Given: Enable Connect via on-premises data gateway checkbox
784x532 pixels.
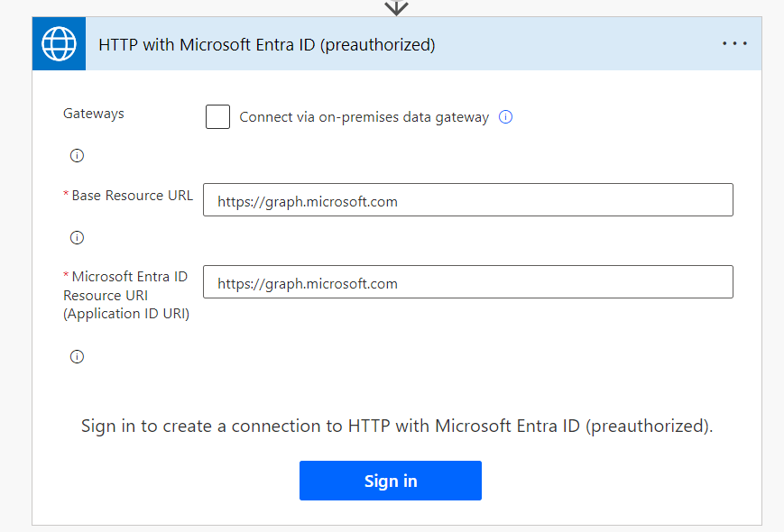Looking at the screenshot, I should pos(217,117).
